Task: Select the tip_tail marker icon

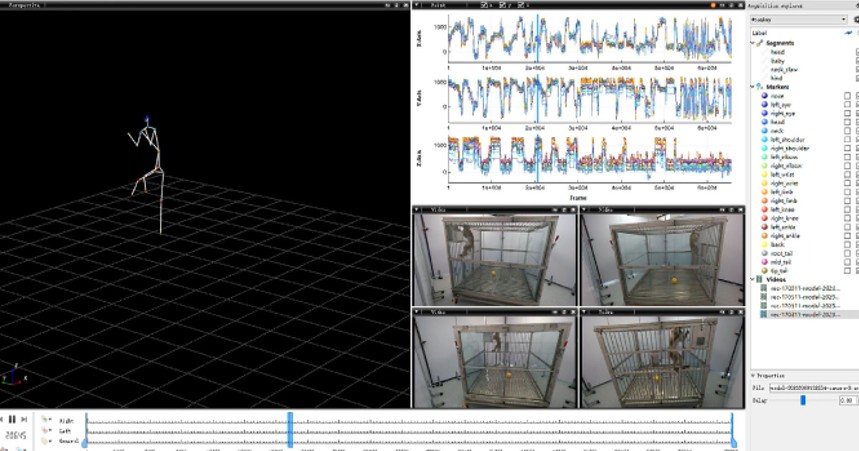Action: coord(764,270)
